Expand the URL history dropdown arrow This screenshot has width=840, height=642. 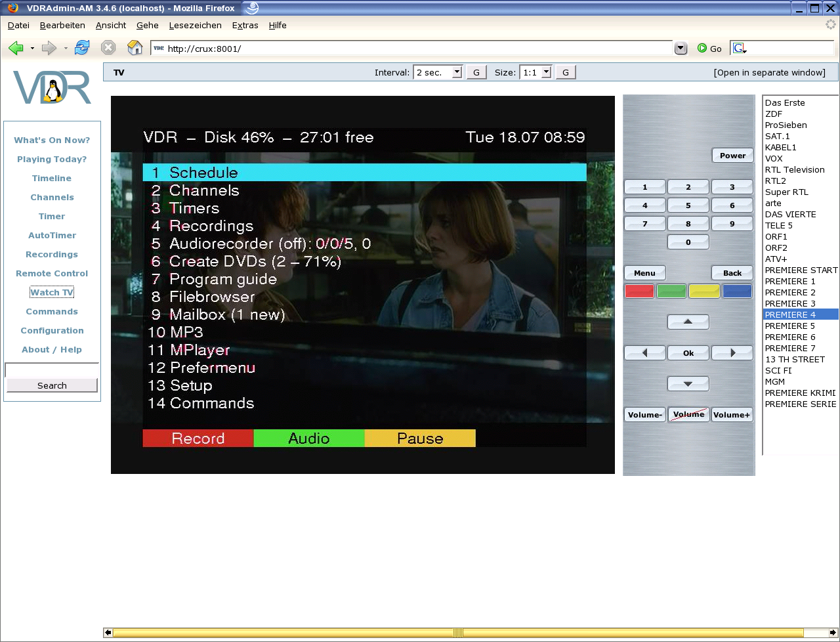tap(681, 48)
